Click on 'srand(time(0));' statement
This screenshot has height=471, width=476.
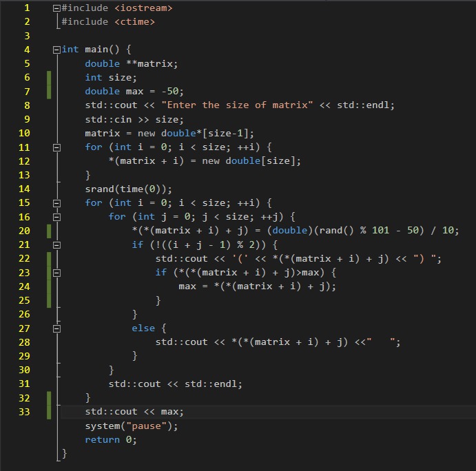(129, 189)
